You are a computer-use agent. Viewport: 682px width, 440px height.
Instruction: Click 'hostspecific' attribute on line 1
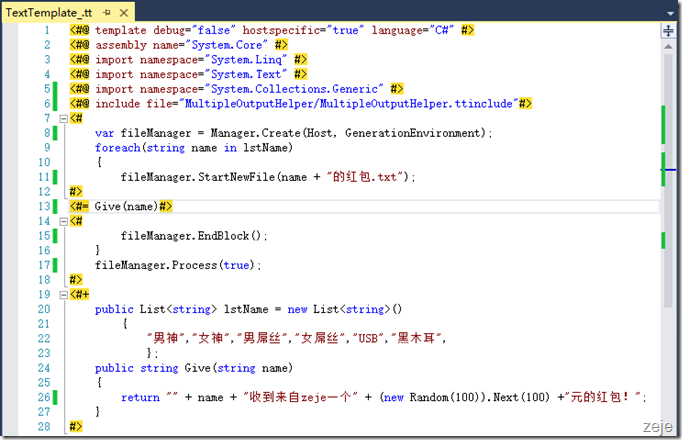tap(281, 30)
